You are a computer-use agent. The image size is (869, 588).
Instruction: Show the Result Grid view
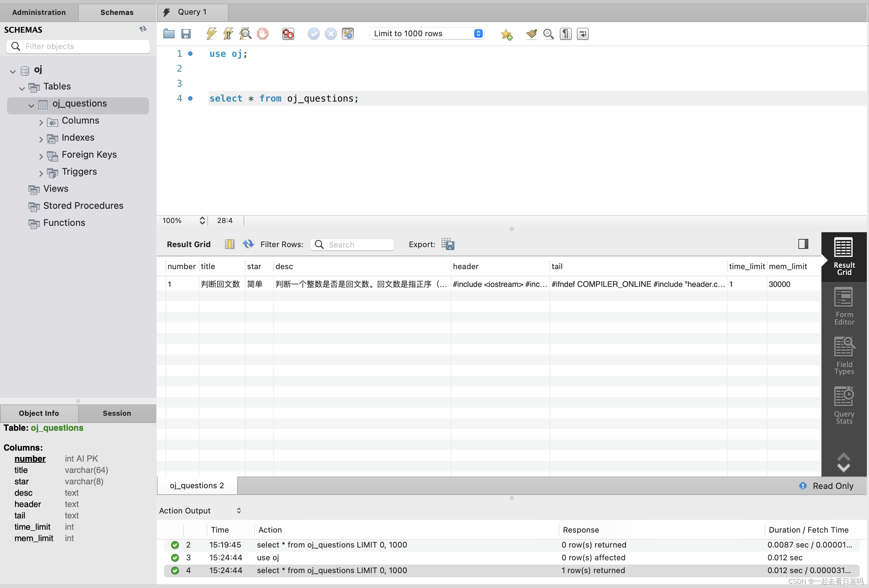point(844,256)
